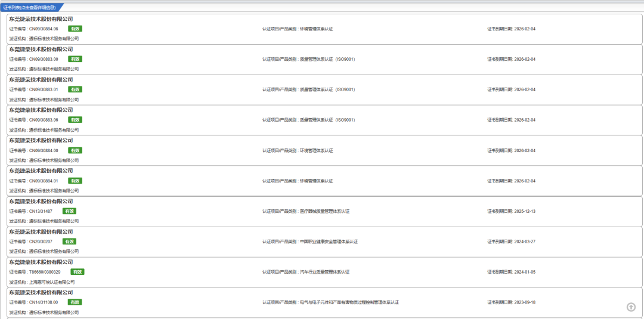Click expiry date in CN09/30883.01 row
Viewport: 644px width, 319px height.
pyautogui.click(x=525, y=90)
